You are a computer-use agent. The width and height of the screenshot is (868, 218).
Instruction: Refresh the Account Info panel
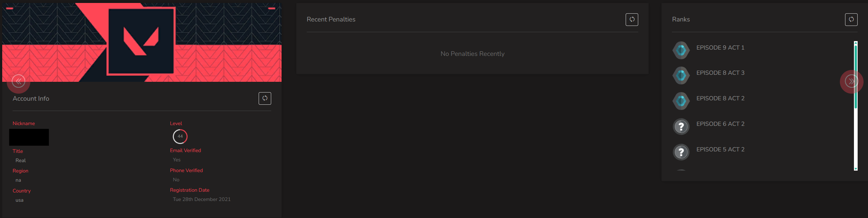pyautogui.click(x=265, y=98)
